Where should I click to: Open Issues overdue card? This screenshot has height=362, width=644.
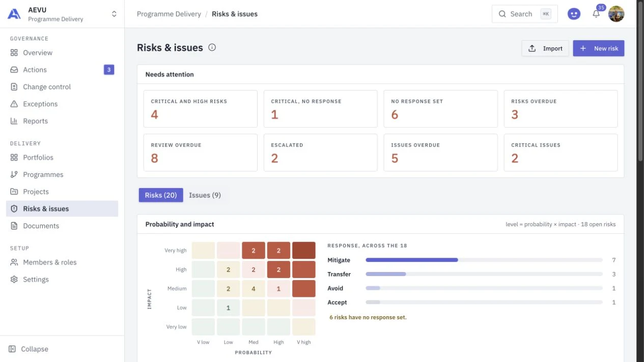click(x=441, y=153)
